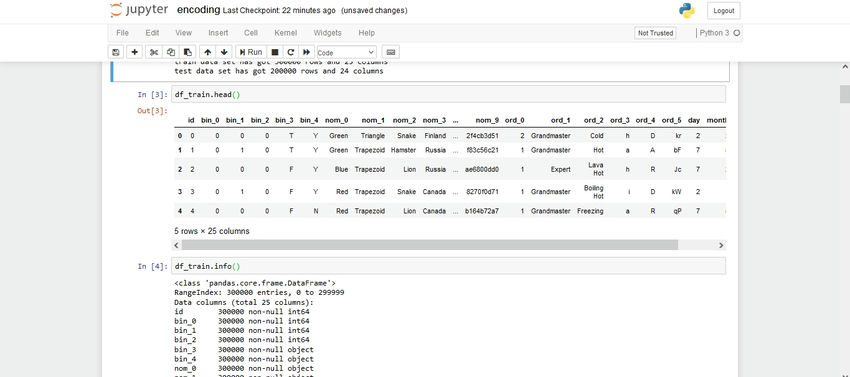Click the test data set 200000 rows line
The height and width of the screenshot is (377, 850).
[x=279, y=71]
